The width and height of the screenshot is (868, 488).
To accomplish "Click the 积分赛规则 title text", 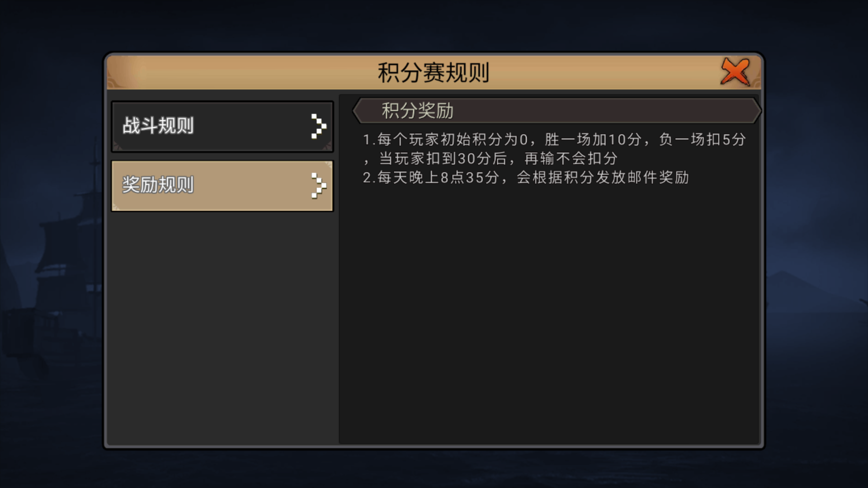I will click(434, 73).
